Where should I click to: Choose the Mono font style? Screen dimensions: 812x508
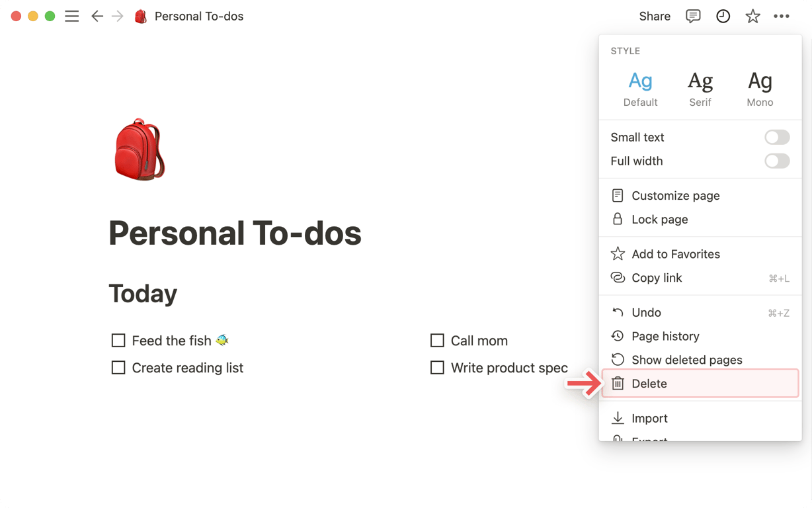pyautogui.click(x=760, y=89)
